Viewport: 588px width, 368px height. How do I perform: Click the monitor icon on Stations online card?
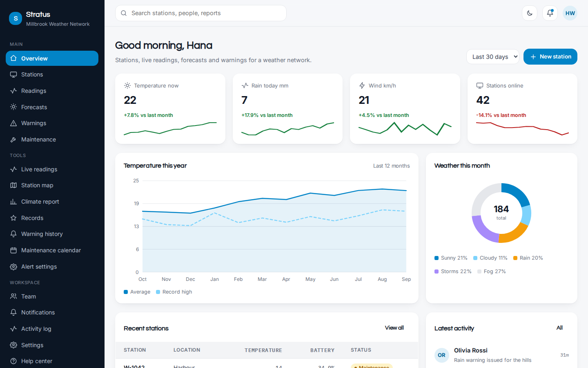[x=480, y=85]
